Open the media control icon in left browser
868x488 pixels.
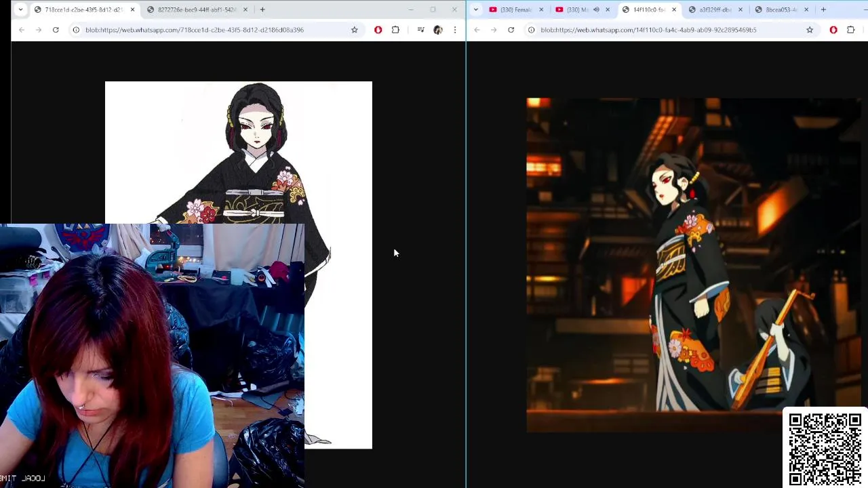click(x=421, y=30)
